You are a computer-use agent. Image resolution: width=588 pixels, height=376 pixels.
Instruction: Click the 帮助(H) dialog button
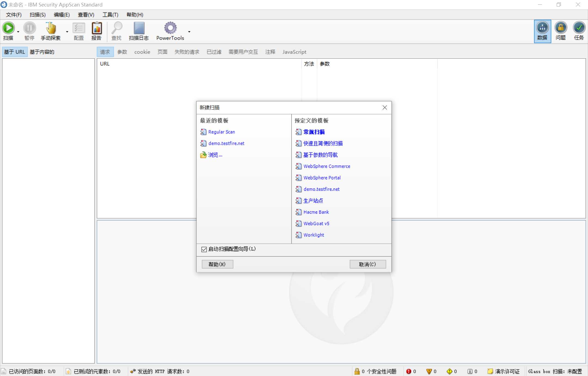pos(217,264)
